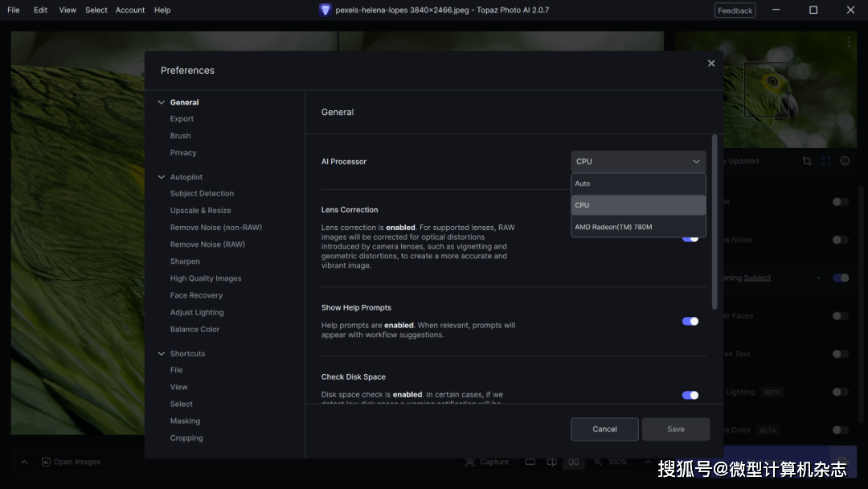Select Remove Noise (RAW) preferences item
The image size is (868, 489).
click(207, 244)
